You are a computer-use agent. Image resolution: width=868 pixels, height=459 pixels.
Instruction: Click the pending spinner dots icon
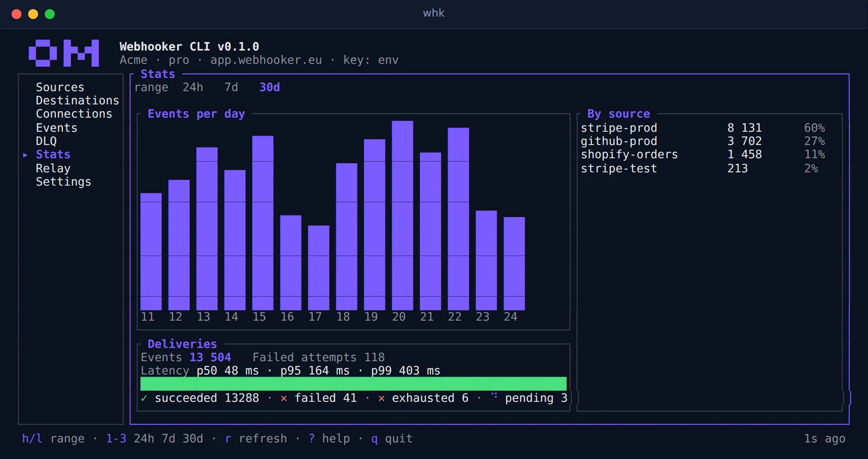click(x=494, y=396)
